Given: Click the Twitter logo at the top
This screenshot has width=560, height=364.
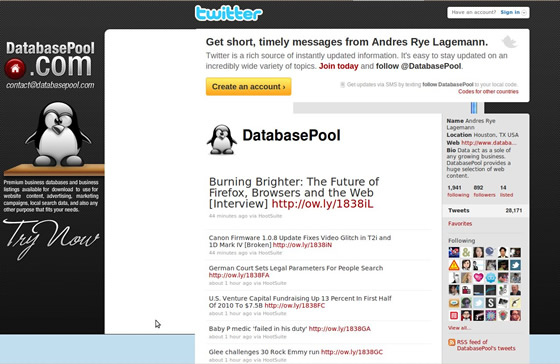Looking at the screenshot, I should pyautogui.click(x=229, y=13).
